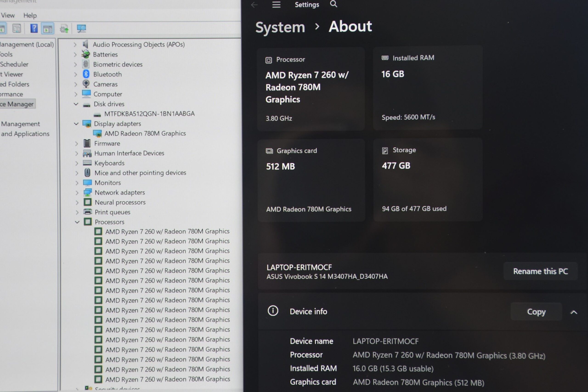Open the Settings hamburger navigation menu
588x392 pixels.
[276, 5]
